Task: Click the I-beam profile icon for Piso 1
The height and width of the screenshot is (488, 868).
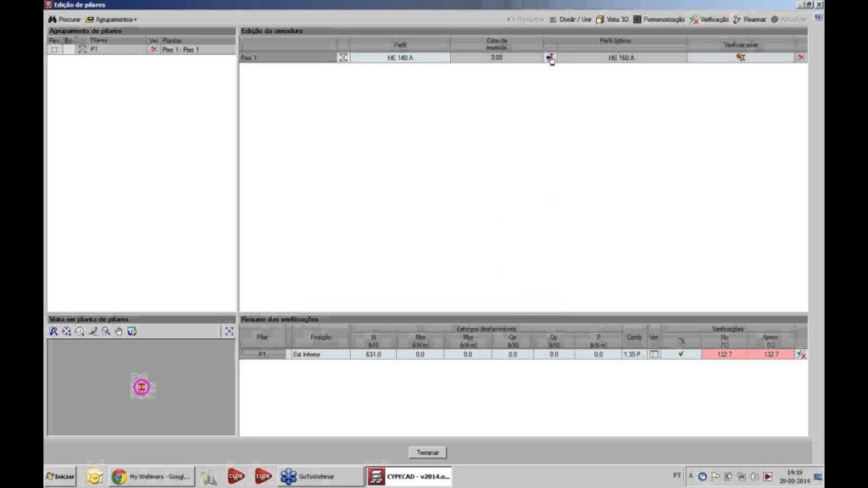Action: [x=342, y=58]
